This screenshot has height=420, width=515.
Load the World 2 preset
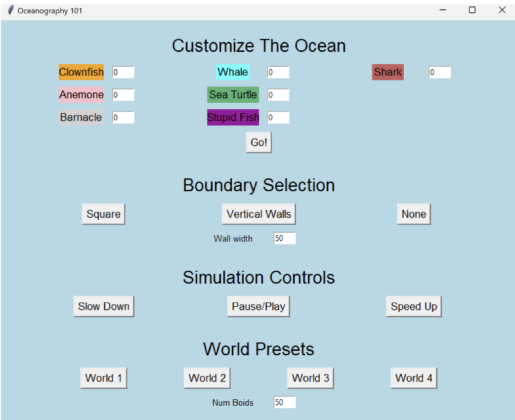(x=207, y=378)
